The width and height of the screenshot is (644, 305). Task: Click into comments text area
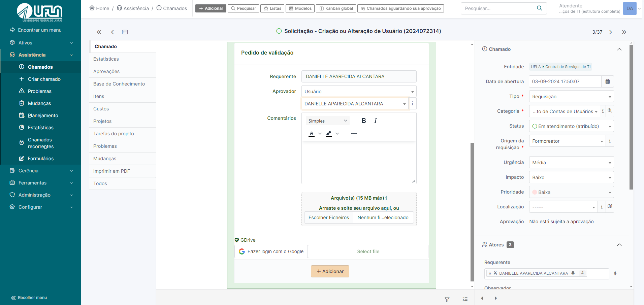point(359,163)
